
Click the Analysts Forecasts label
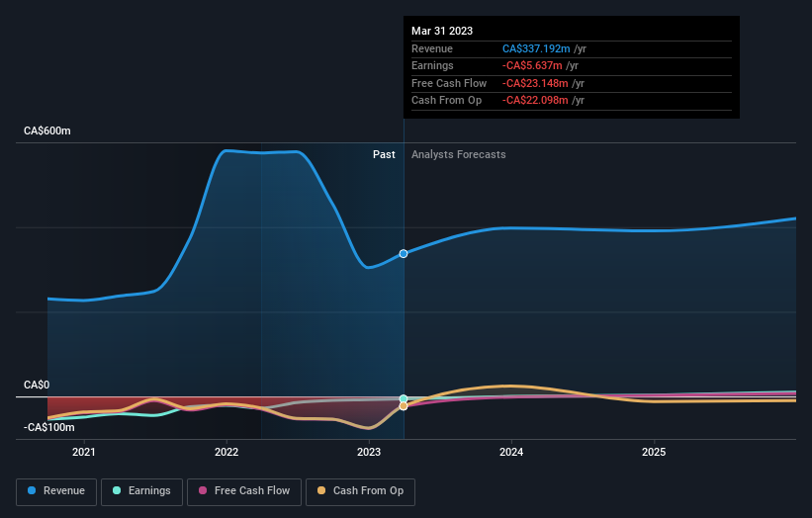pyautogui.click(x=458, y=154)
